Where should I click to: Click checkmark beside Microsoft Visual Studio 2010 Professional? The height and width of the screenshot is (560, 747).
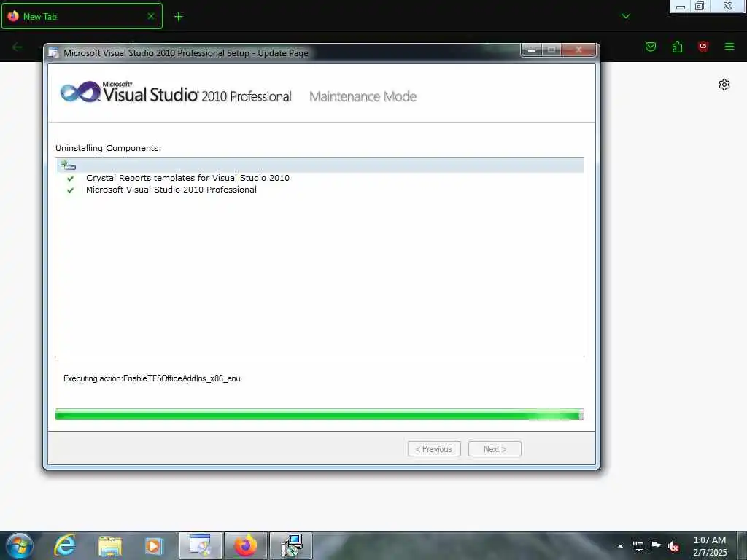tap(71, 190)
